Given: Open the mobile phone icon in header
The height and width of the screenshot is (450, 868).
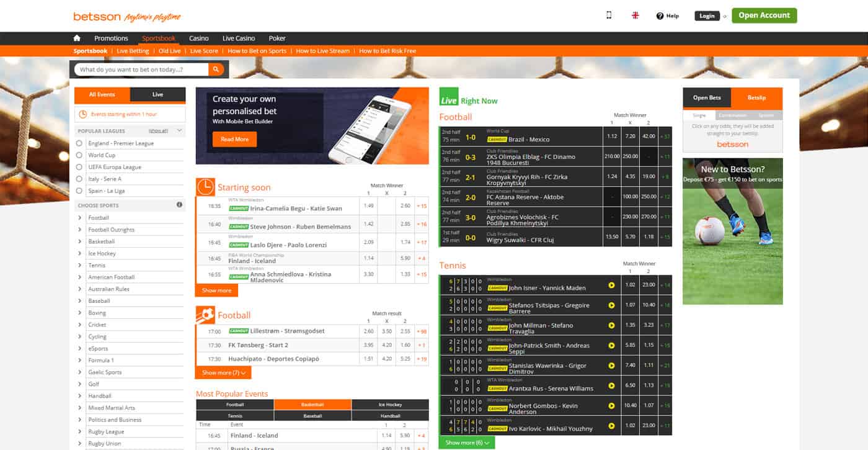Looking at the screenshot, I should [609, 16].
